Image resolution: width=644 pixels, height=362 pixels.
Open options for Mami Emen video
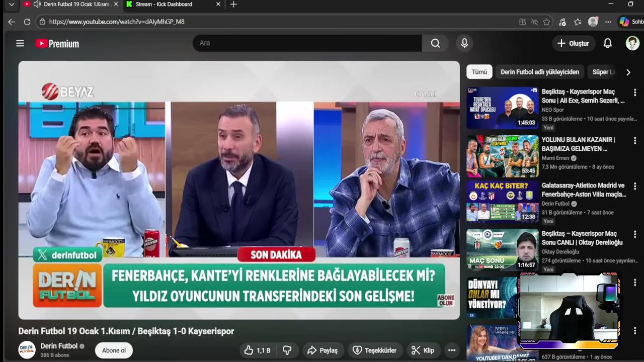pos(635,140)
